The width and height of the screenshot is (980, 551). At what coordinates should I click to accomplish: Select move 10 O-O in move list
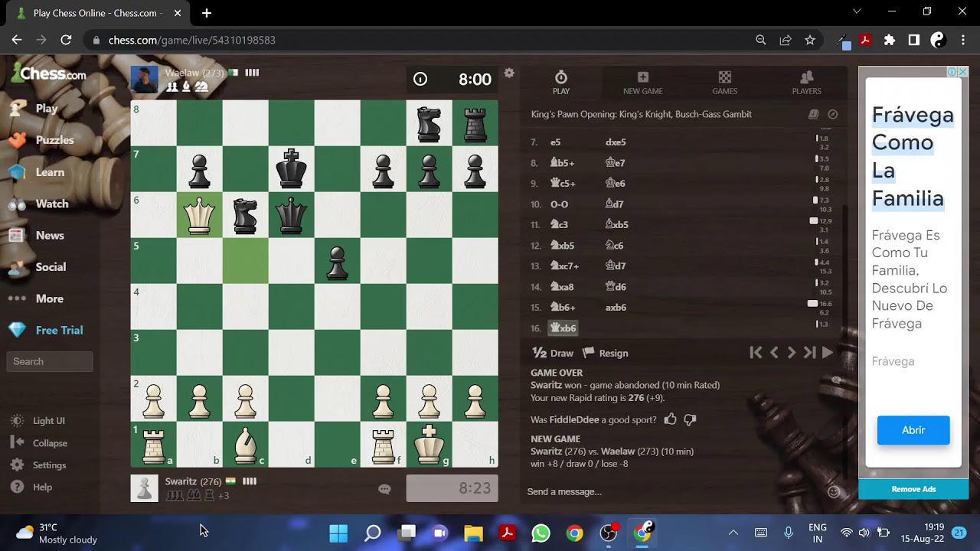point(560,204)
